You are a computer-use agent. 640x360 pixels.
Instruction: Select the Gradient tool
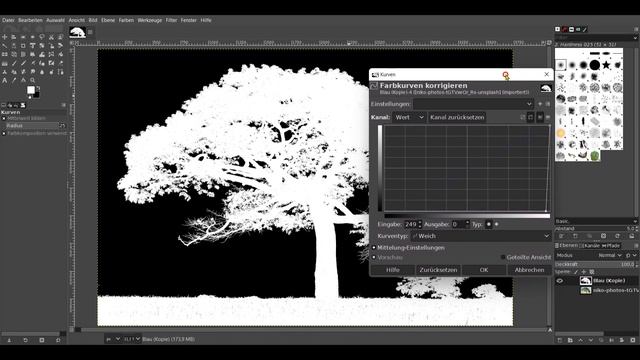pos(4,63)
